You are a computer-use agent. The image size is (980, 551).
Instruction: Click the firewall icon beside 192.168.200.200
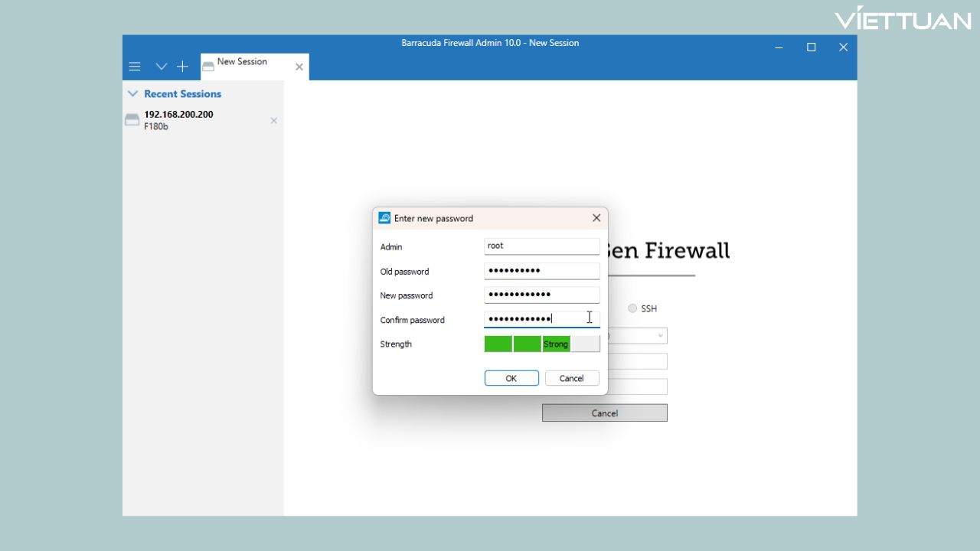click(132, 119)
